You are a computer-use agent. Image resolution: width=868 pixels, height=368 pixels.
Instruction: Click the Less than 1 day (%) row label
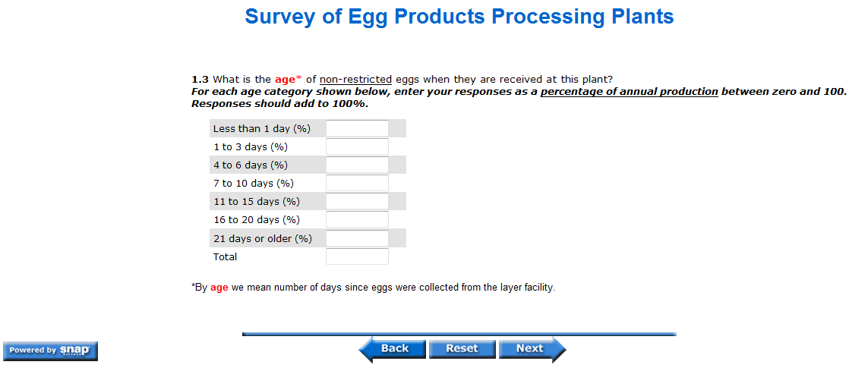coord(261,129)
